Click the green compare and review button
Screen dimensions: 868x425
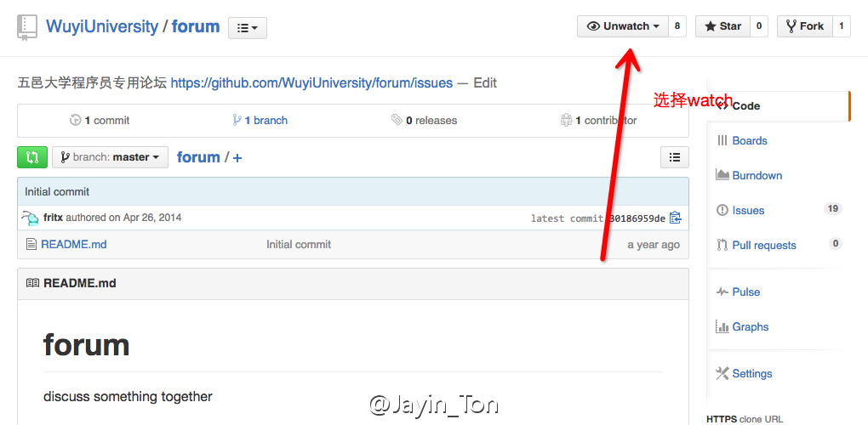(x=32, y=157)
